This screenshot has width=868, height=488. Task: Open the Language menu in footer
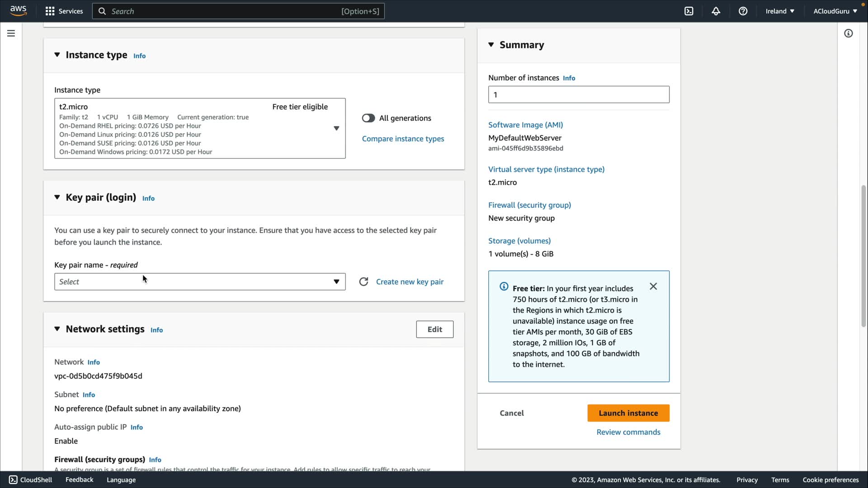pos(121,480)
